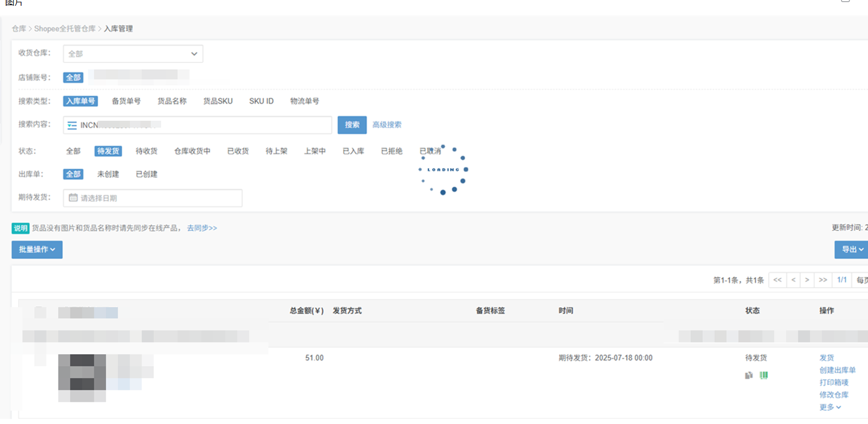
Task: Select 未创建 outbound order filter
Action: tap(108, 174)
